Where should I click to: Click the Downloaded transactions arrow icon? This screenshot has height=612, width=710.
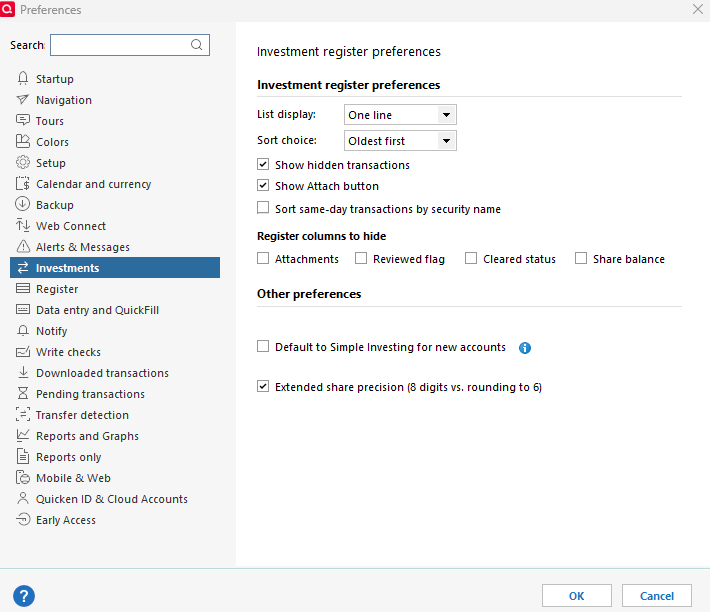pos(23,372)
